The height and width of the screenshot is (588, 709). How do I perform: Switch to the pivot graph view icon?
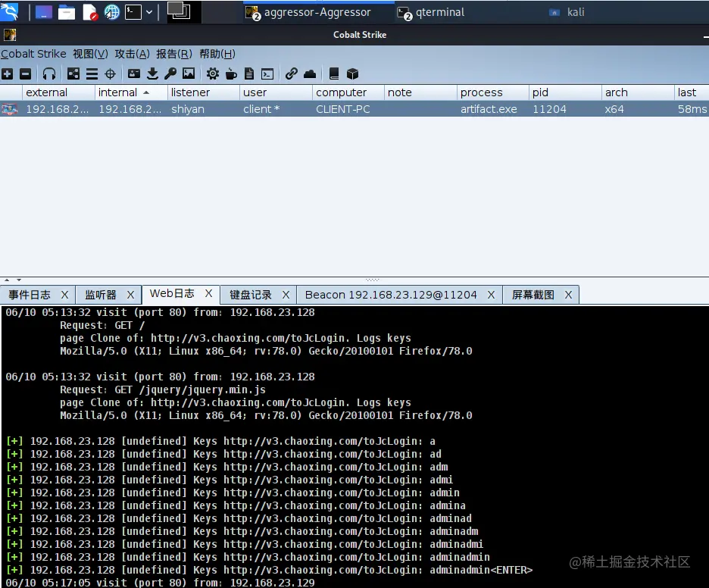click(x=73, y=73)
